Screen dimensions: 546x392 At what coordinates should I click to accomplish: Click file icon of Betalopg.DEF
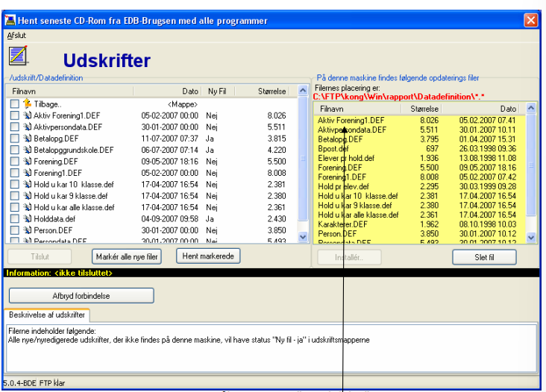[27, 138]
